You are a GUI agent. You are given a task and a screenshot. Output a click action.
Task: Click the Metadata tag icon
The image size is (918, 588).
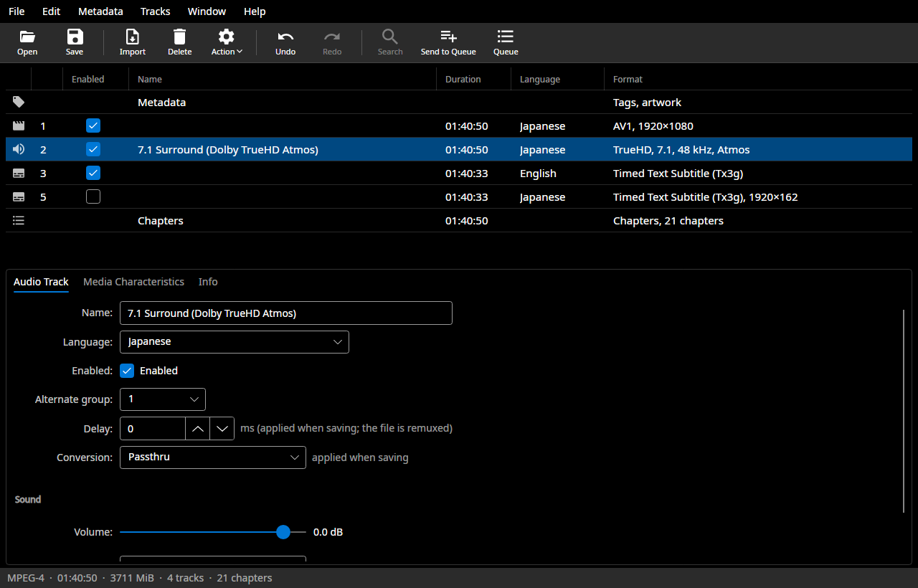click(19, 103)
